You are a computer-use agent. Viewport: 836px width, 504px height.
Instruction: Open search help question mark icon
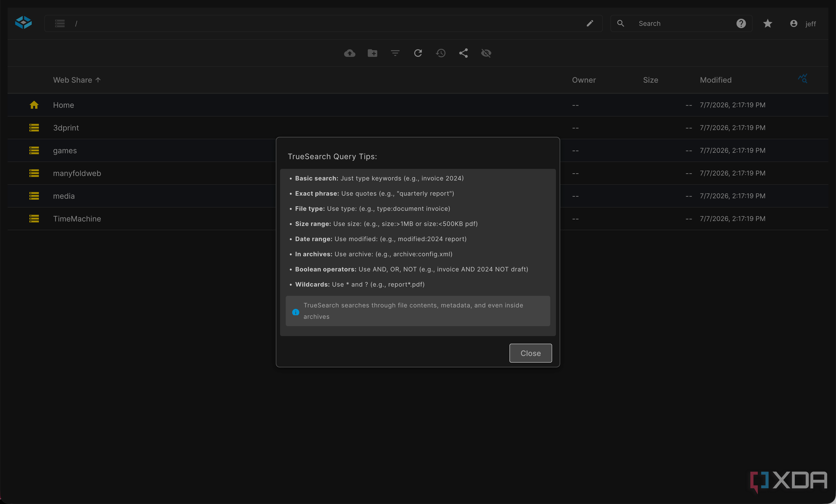[x=741, y=23]
